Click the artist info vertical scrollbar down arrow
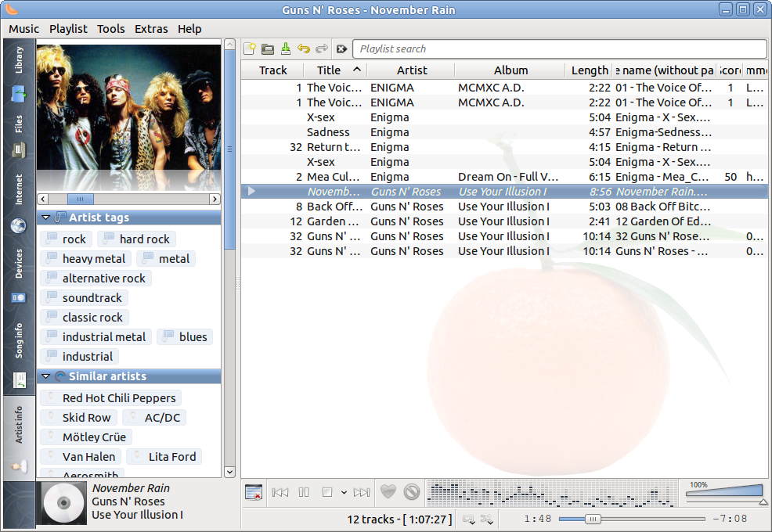This screenshot has width=772, height=532. tap(229, 472)
